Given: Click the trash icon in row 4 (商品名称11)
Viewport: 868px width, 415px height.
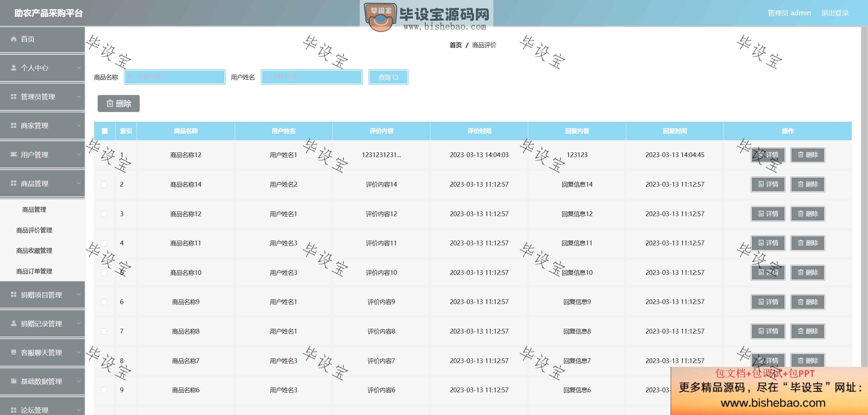Looking at the screenshot, I should point(801,243).
